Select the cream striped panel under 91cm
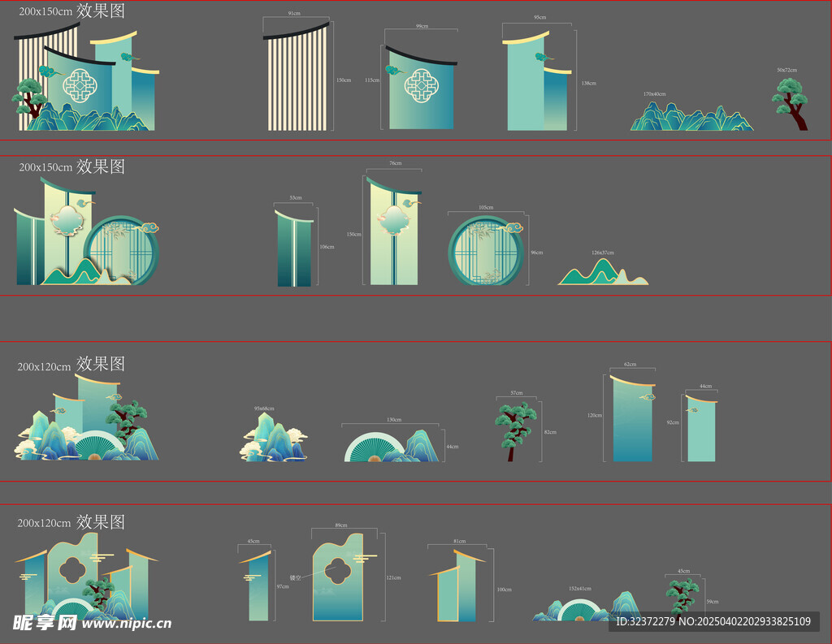Image resolution: width=832 pixels, height=644 pixels. coord(297,76)
